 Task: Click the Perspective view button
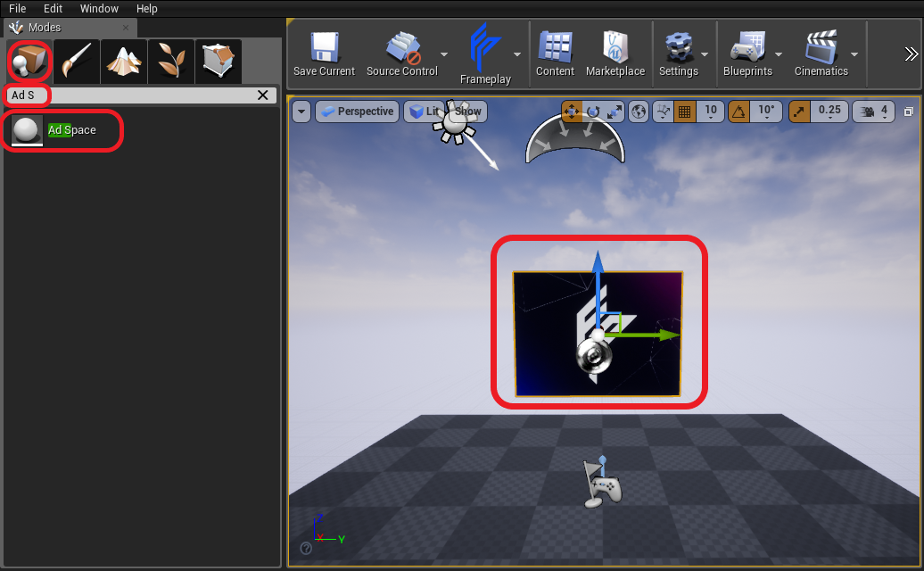(358, 112)
